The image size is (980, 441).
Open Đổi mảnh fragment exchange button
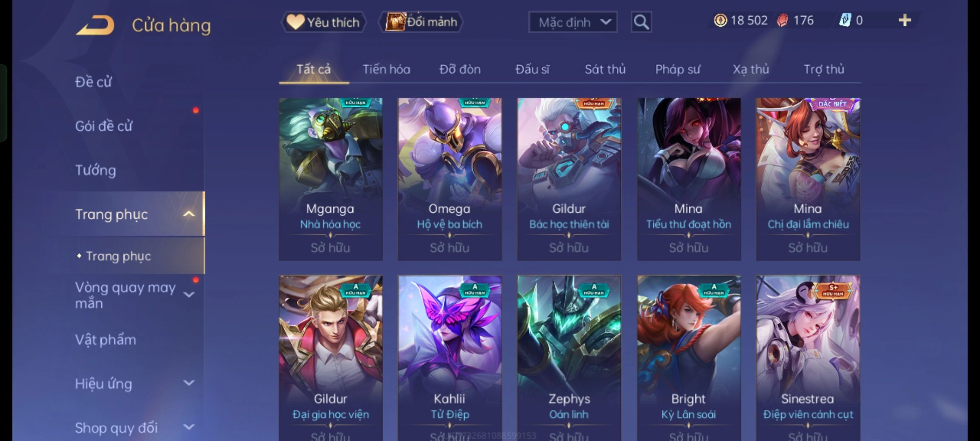[x=421, y=22]
